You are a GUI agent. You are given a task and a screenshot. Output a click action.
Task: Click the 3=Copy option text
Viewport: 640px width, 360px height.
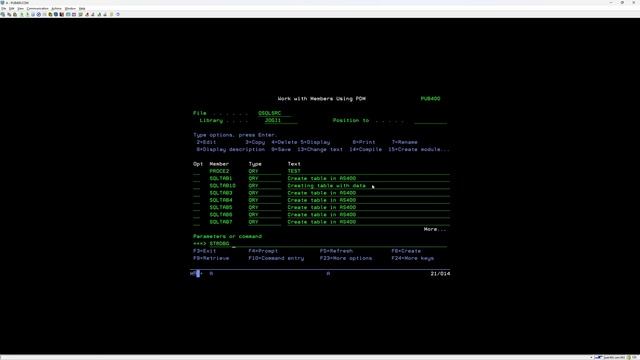tap(255, 142)
